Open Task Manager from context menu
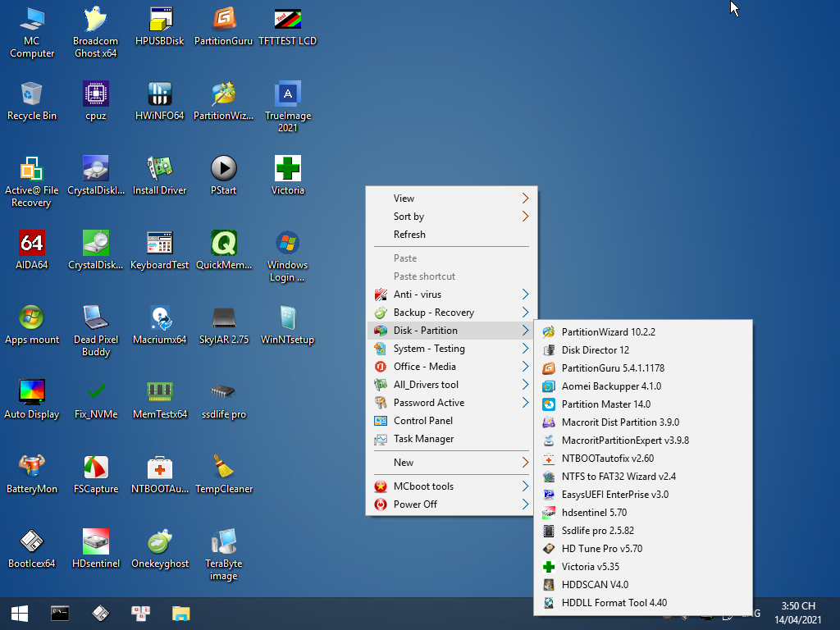Image resolution: width=840 pixels, height=630 pixels. [451, 439]
